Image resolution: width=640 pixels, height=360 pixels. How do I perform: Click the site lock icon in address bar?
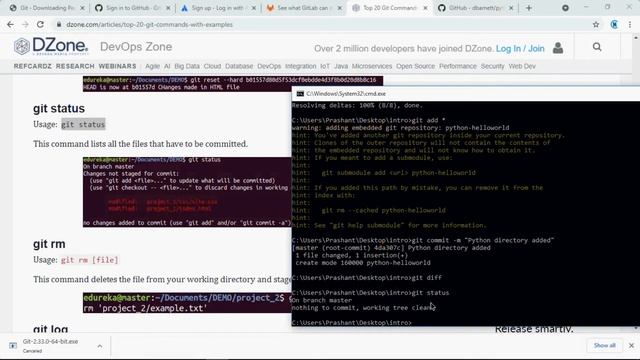[x=59, y=24]
